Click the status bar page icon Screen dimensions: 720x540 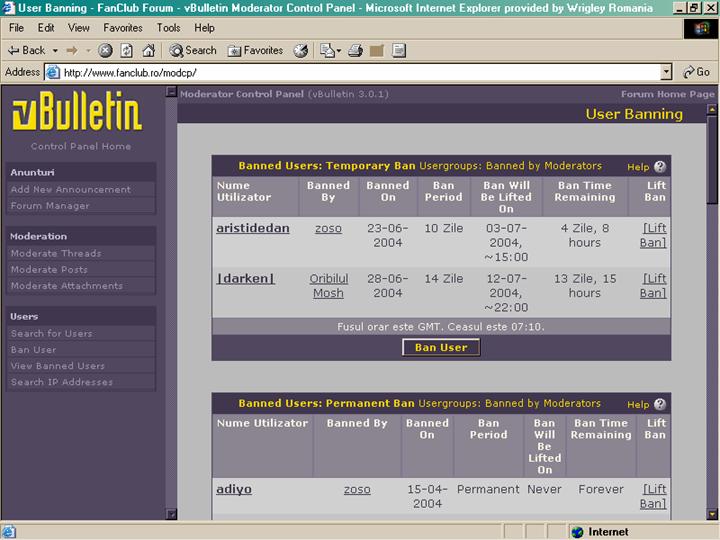click(x=9, y=532)
